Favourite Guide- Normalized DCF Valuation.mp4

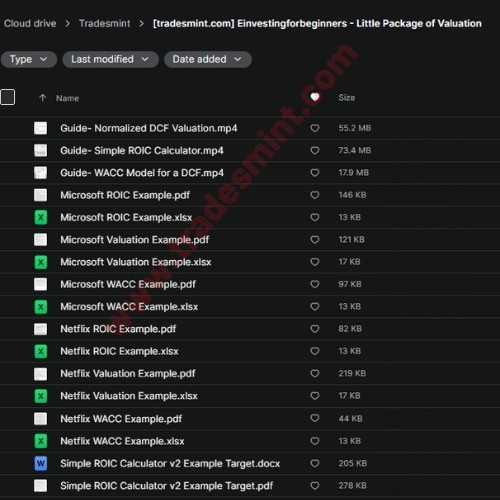coord(315,128)
